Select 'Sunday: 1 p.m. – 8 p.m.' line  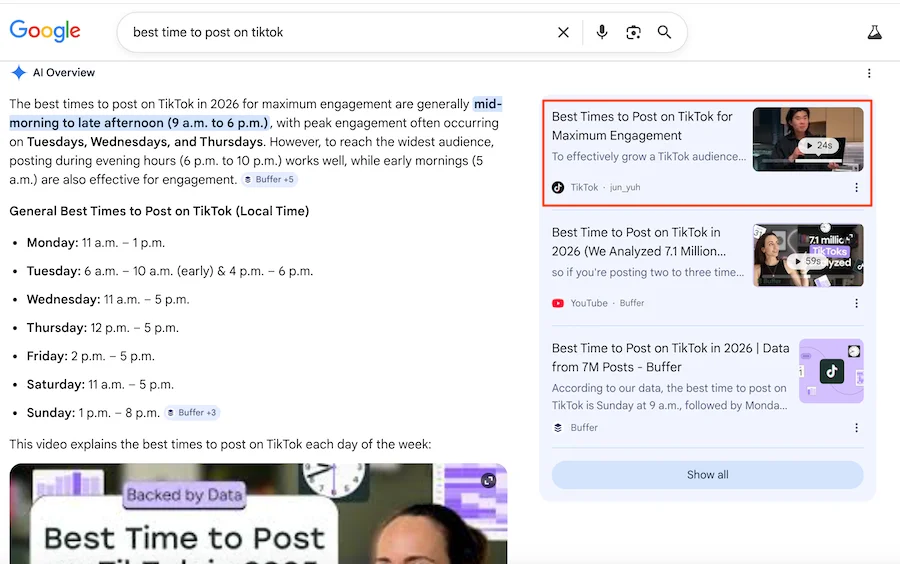click(93, 413)
